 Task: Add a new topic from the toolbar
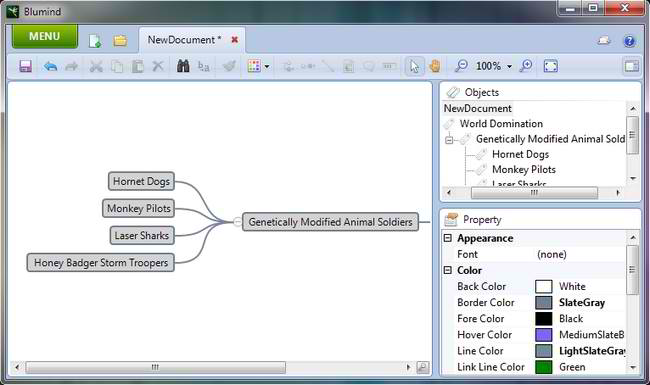[288, 66]
